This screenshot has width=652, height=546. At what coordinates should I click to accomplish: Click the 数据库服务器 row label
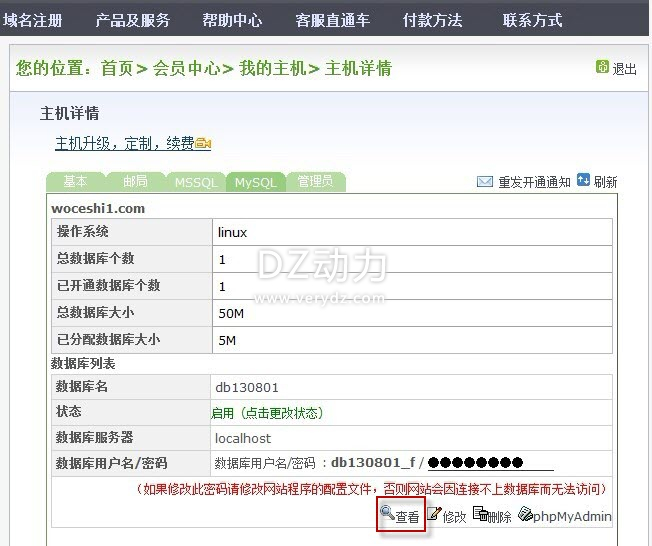94,437
